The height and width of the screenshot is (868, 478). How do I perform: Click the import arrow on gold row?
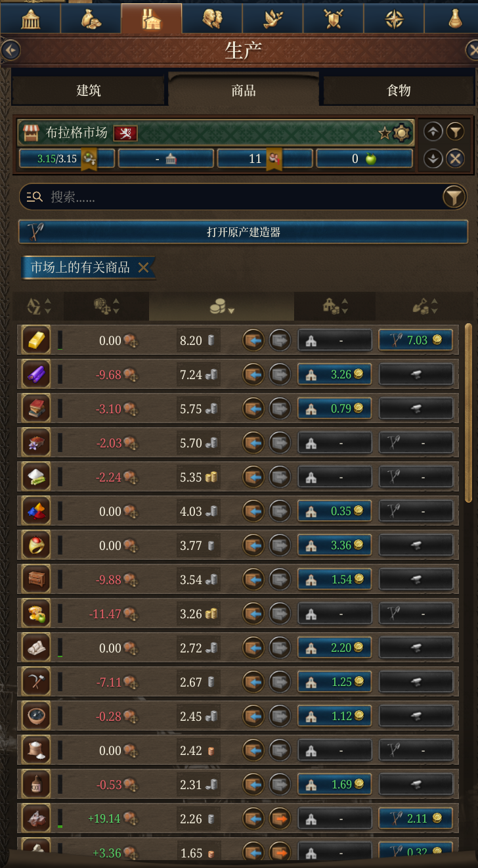253,340
